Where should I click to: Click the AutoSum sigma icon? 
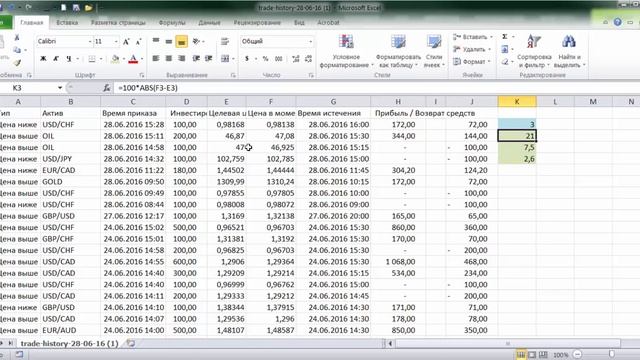(505, 37)
